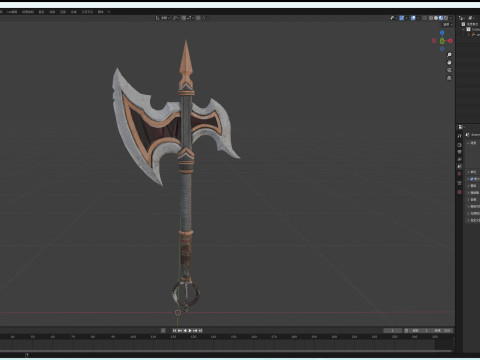
Task: Toggle X-ray mode in viewport header
Action: [424, 18]
